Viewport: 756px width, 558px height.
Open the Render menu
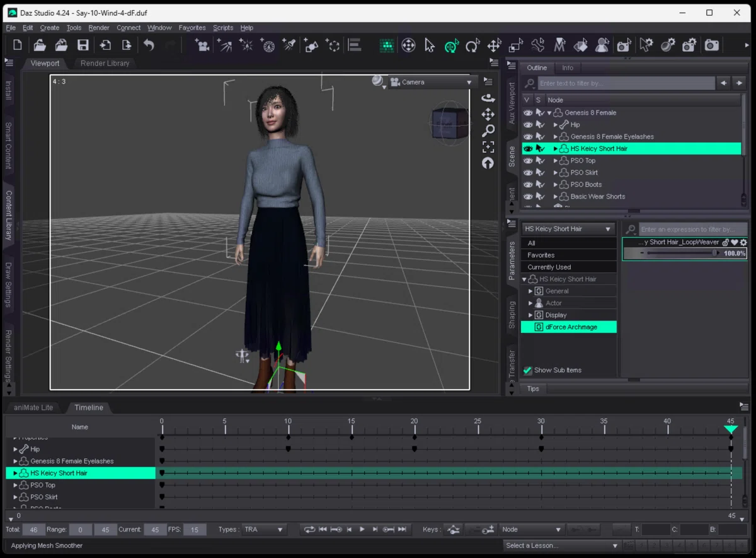click(99, 28)
